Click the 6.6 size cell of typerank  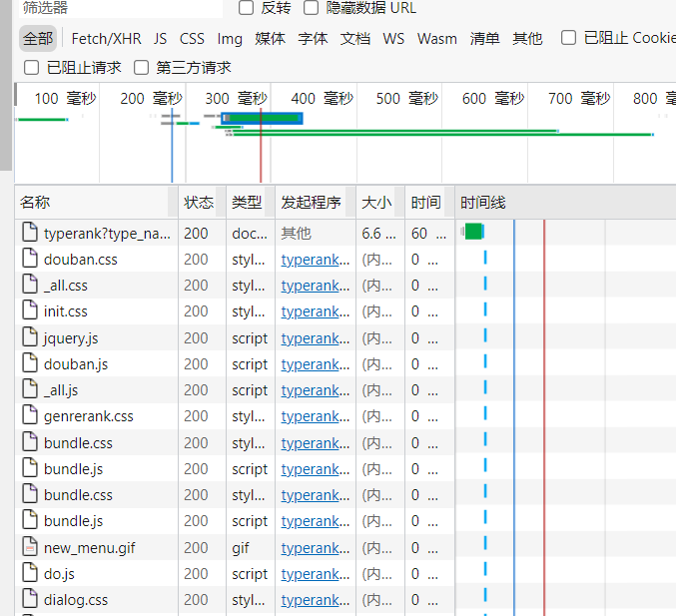[378, 234]
